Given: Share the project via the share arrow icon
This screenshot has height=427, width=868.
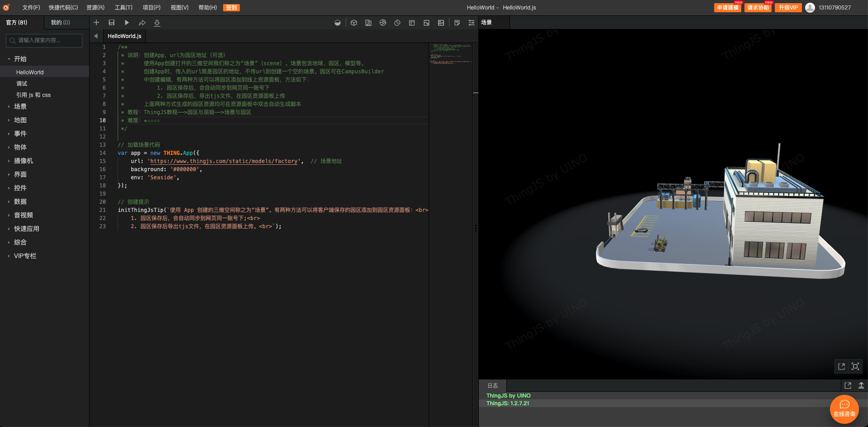Looking at the screenshot, I should point(142,22).
